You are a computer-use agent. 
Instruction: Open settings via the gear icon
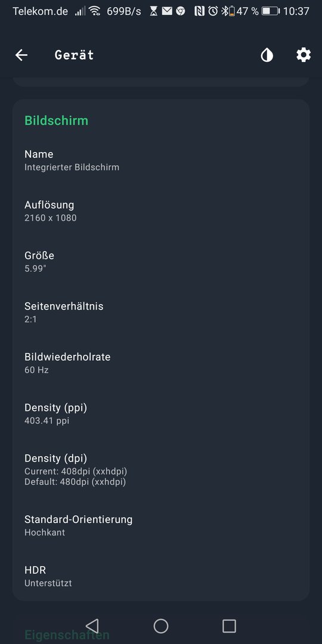(304, 55)
